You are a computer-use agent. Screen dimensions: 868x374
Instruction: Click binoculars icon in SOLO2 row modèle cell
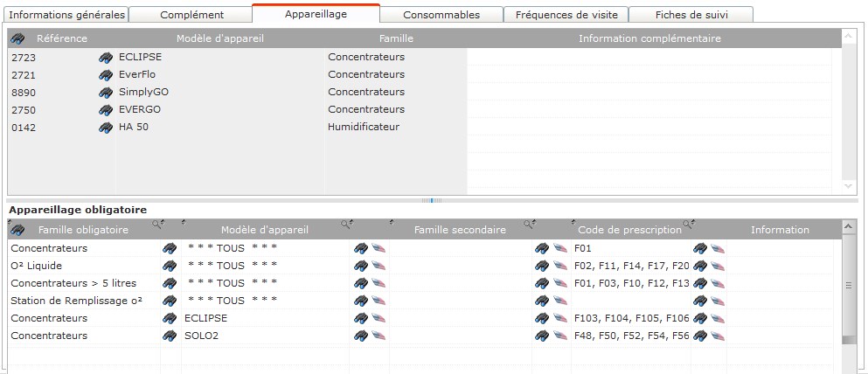(x=360, y=336)
